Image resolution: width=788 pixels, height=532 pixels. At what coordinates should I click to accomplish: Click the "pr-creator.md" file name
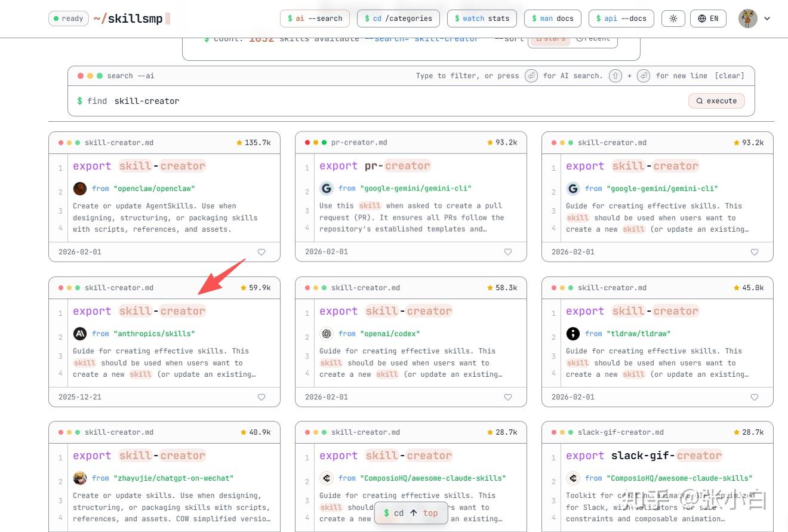pyautogui.click(x=359, y=143)
